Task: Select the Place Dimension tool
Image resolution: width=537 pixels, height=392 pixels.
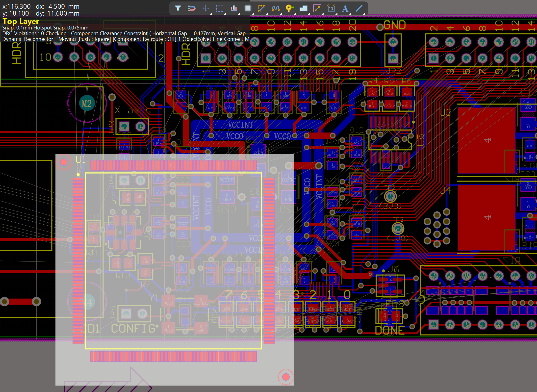Action: (331, 8)
